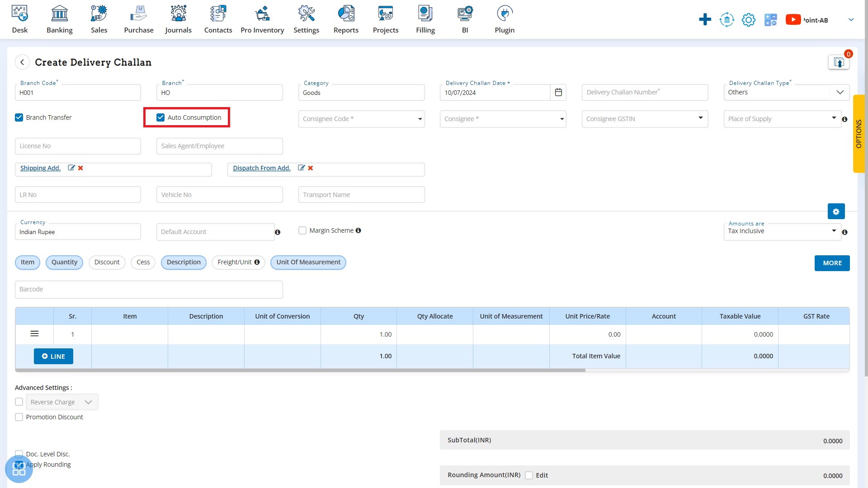This screenshot has height=488, width=868.
Task: Click the Filling module icon
Action: pyautogui.click(x=426, y=19)
